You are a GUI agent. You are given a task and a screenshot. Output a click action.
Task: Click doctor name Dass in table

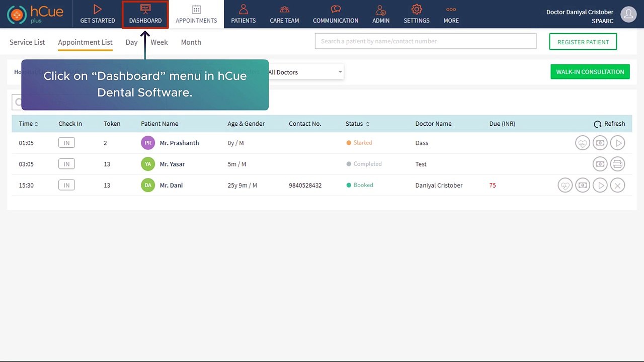point(422,143)
